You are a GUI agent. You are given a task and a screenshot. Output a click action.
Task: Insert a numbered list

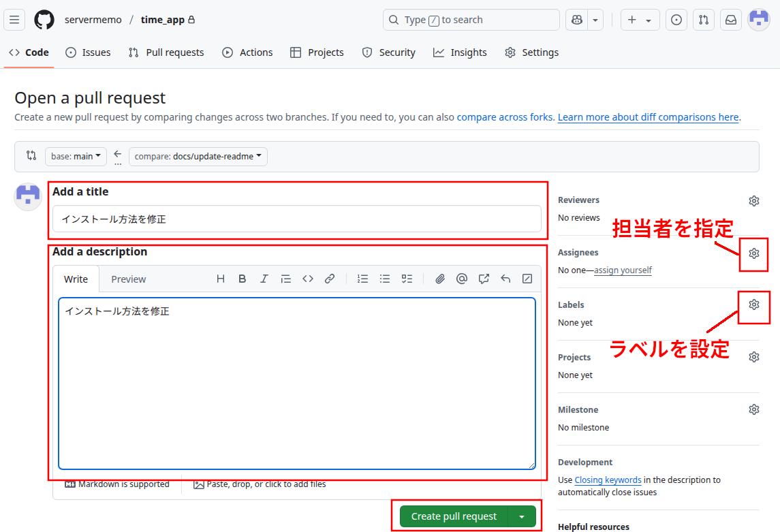pos(362,279)
